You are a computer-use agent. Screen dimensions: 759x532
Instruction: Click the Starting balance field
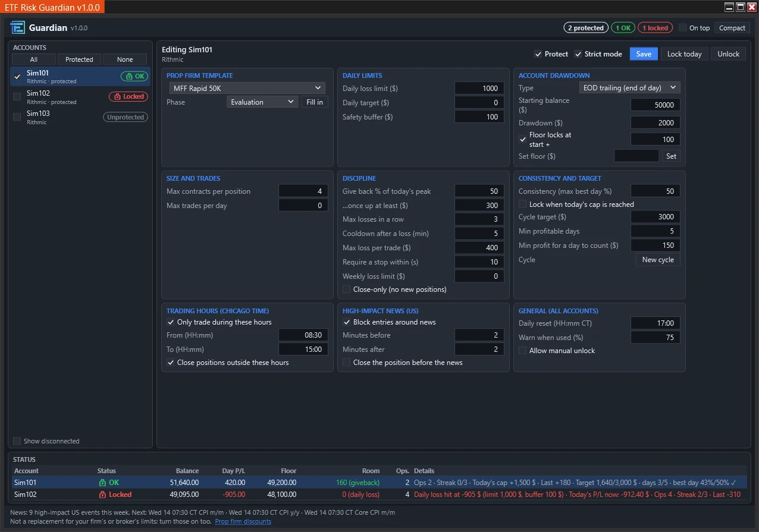coord(655,105)
